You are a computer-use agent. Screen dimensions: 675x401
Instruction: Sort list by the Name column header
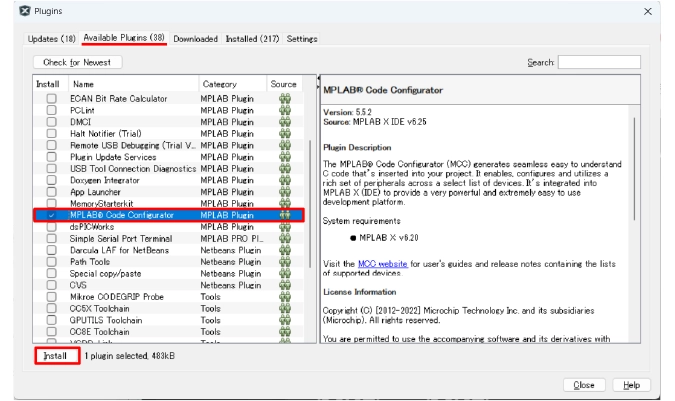[83, 84]
